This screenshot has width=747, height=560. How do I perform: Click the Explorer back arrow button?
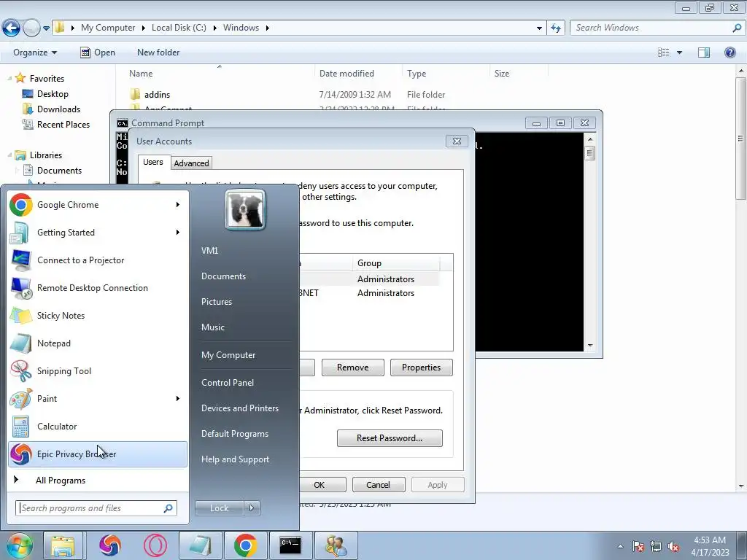(x=12, y=28)
